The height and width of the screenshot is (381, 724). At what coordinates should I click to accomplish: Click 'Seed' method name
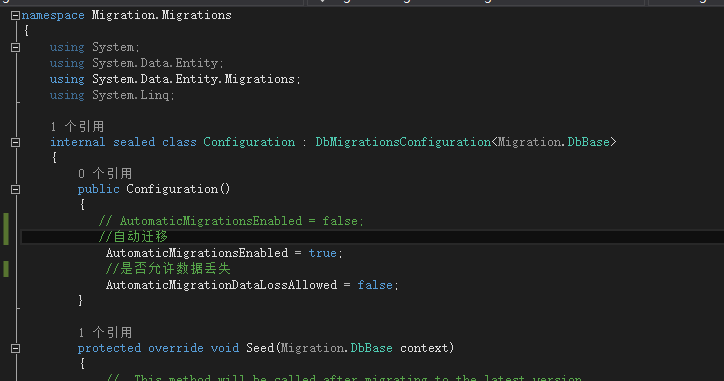pos(260,348)
